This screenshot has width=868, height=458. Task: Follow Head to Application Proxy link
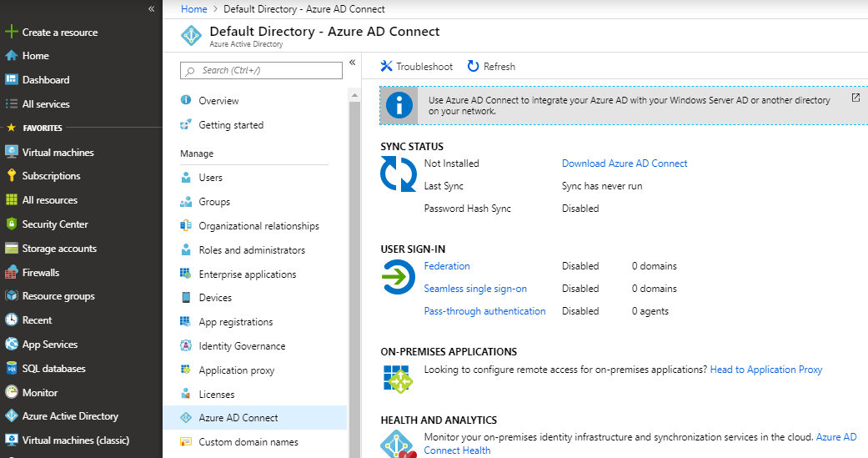[766, 370]
